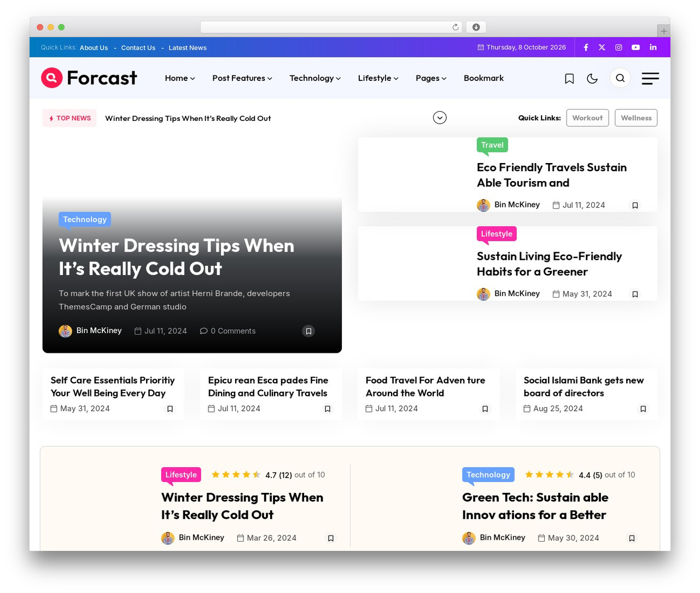This screenshot has height=593, width=700.
Task: Bookmark the featured Winter Dressing Tips post
Action: [308, 331]
